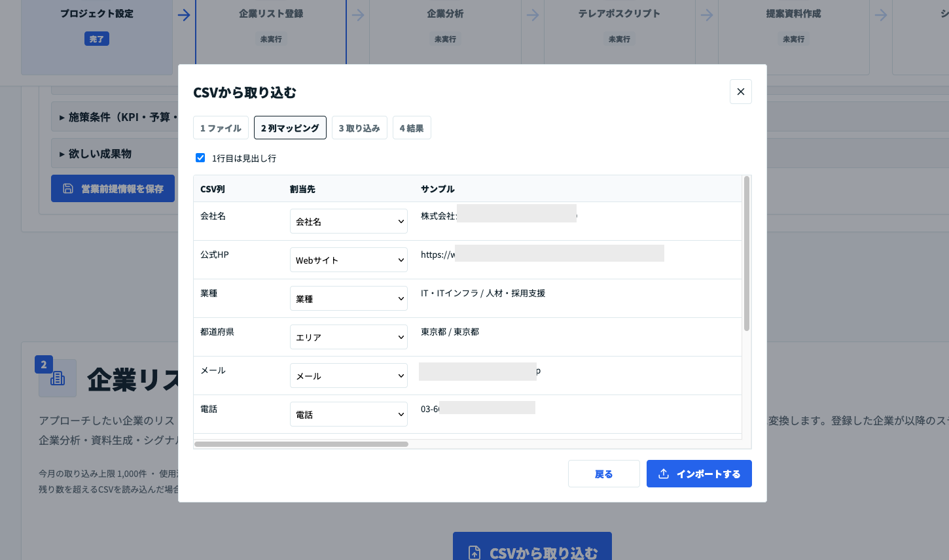Click the 完了 badge under プロジェクト設定
The width and height of the screenshot is (949, 560).
(97, 39)
